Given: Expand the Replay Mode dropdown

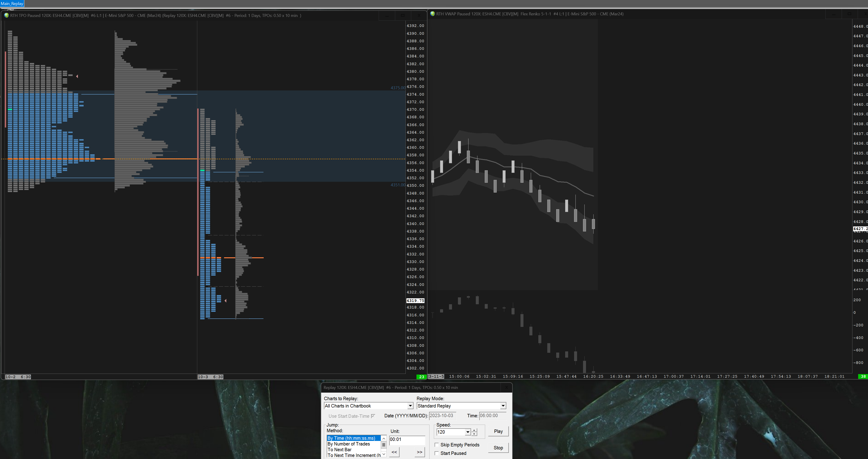Looking at the screenshot, I should [x=503, y=406].
